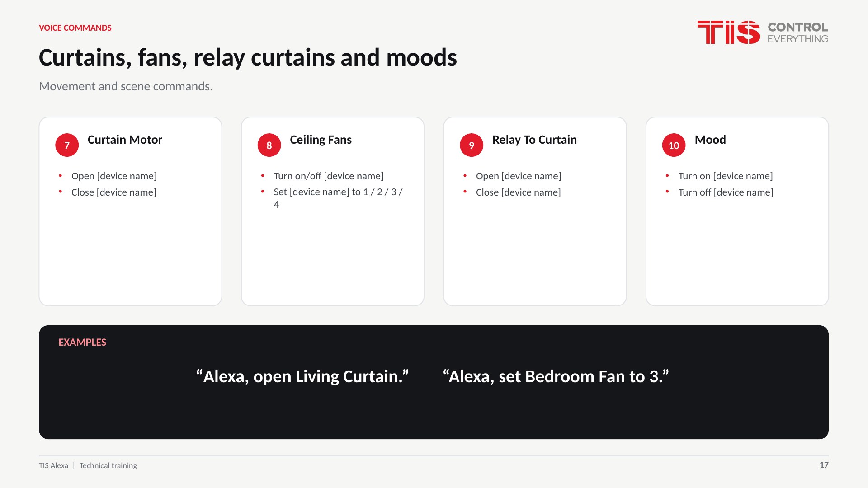868x488 pixels.
Task: Click the quote 'Alexa, open Living Curtain.'
Action: click(x=302, y=376)
